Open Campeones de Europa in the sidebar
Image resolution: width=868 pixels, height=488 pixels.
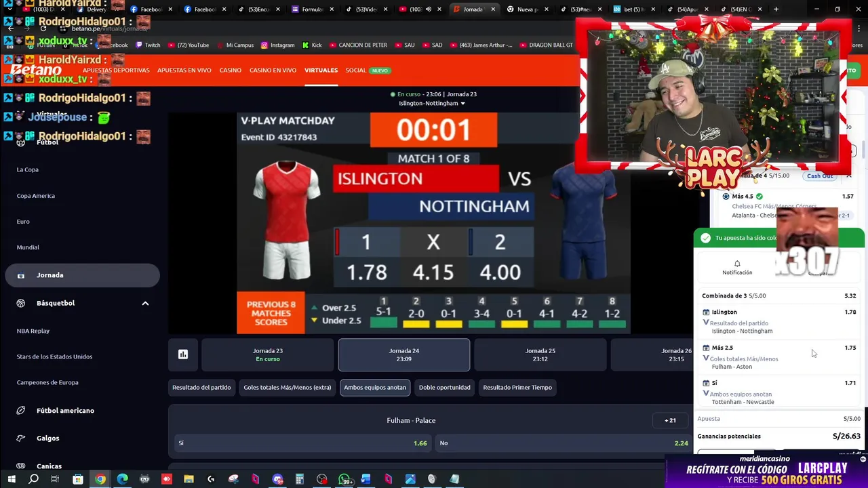[47, 382]
